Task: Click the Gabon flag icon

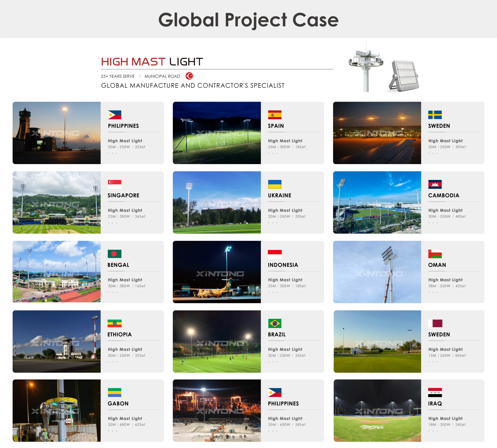Action: 114,392
